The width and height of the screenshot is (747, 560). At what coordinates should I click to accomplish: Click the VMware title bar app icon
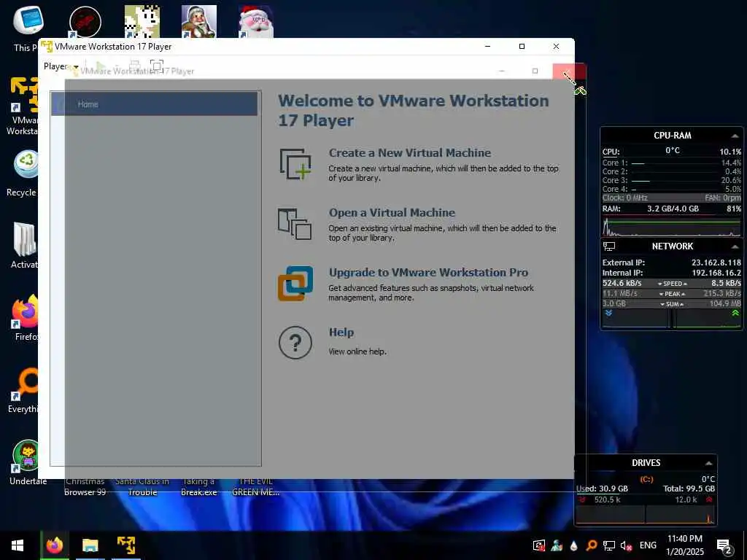point(47,46)
